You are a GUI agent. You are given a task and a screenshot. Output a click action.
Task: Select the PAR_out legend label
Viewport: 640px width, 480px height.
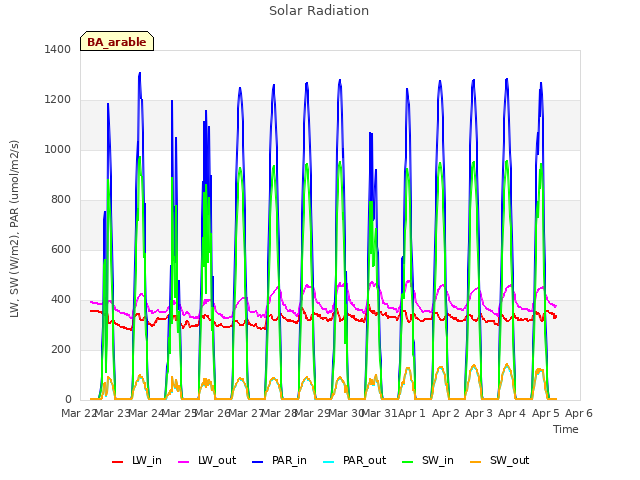[364, 460]
